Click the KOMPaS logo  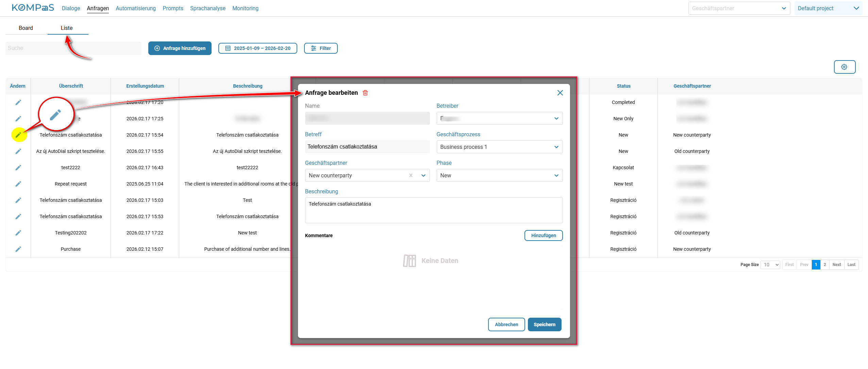click(x=33, y=8)
